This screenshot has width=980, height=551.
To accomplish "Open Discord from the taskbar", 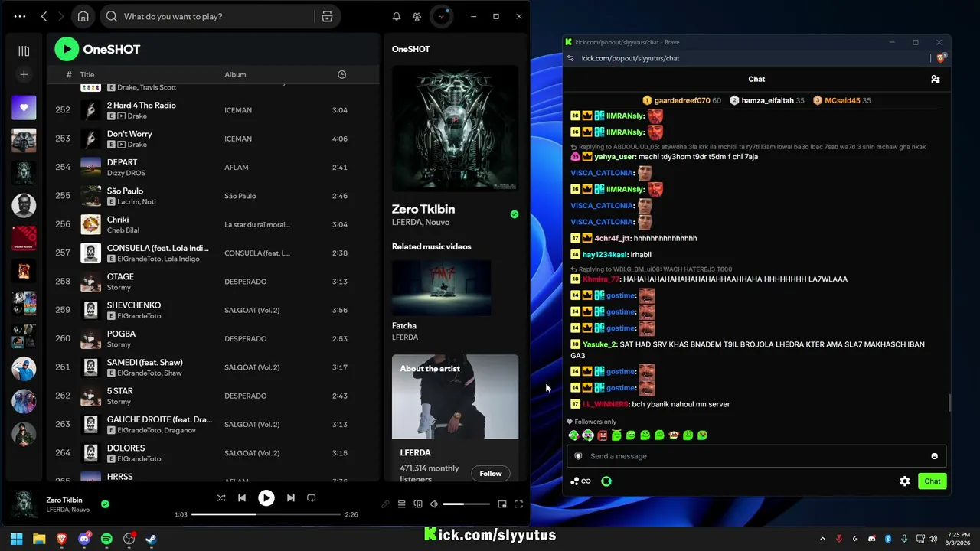I will [84, 539].
